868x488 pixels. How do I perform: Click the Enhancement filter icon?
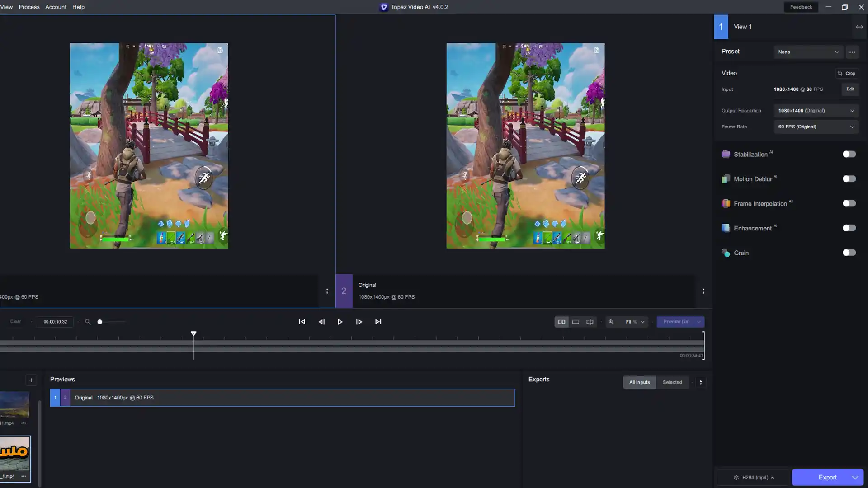(726, 228)
